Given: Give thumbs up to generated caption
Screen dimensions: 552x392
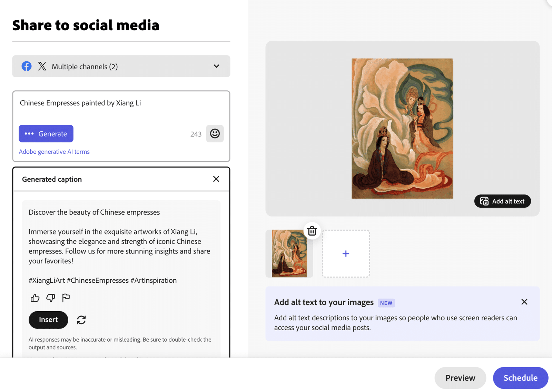Looking at the screenshot, I should pyautogui.click(x=35, y=298).
